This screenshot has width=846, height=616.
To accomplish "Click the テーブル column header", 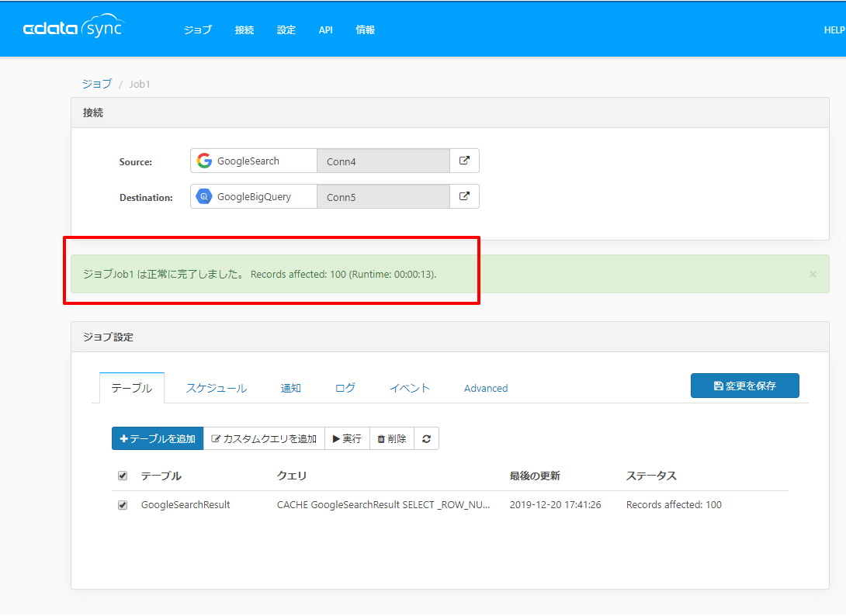I will 161,476.
